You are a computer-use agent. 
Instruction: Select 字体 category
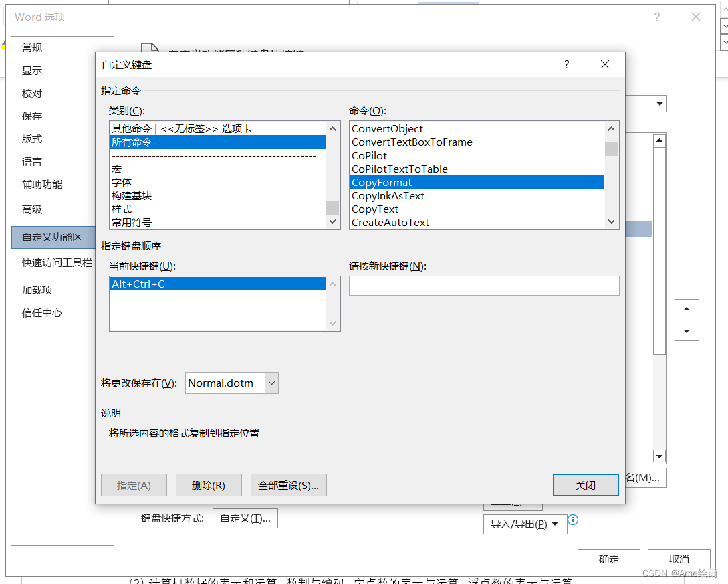[x=218, y=183]
